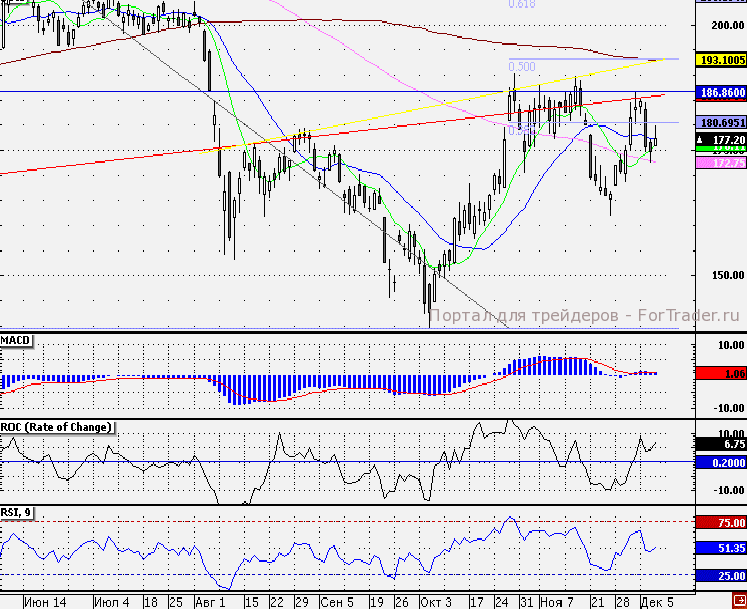Click the red 75.00 RSI overbought tag
Image resolution: width=747 pixels, height=610 pixels.
(720, 523)
